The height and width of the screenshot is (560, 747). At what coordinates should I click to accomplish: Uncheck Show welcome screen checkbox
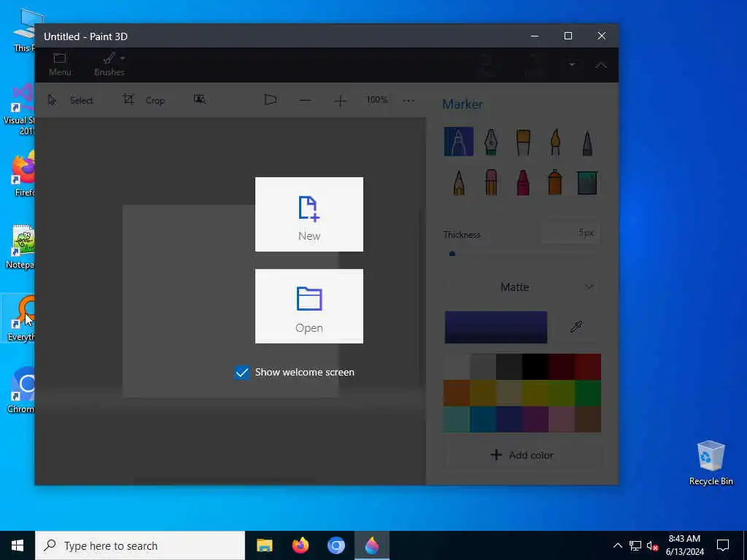coord(242,373)
